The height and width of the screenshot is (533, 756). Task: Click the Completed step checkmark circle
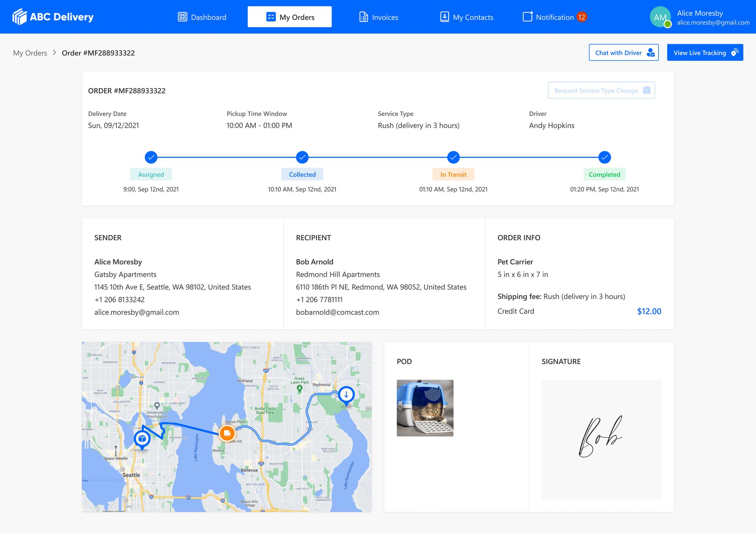coord(604,157)
